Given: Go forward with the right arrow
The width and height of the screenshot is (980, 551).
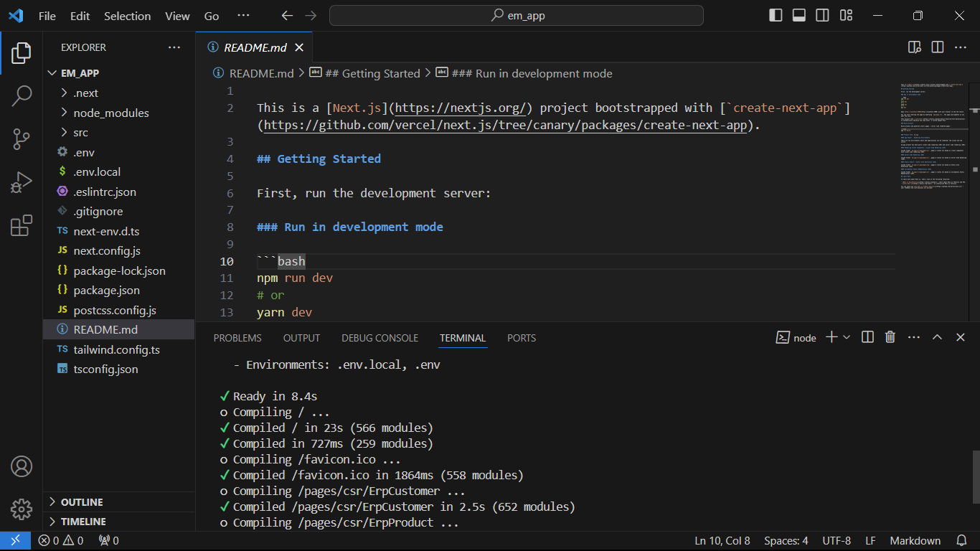Looking at the screenshot, I should coord(310,16).
